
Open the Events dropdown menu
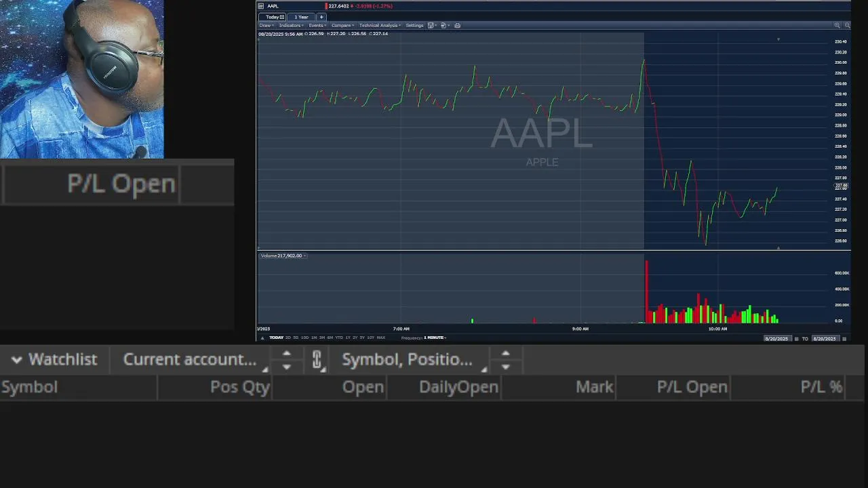pos(317,25)
